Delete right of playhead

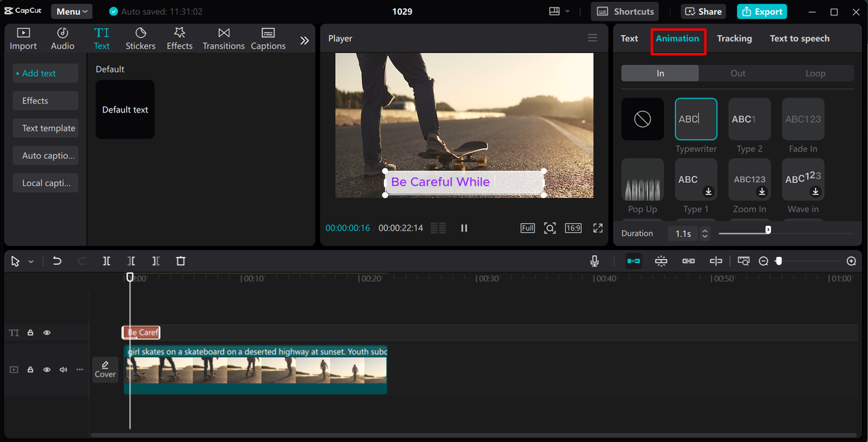156,261
